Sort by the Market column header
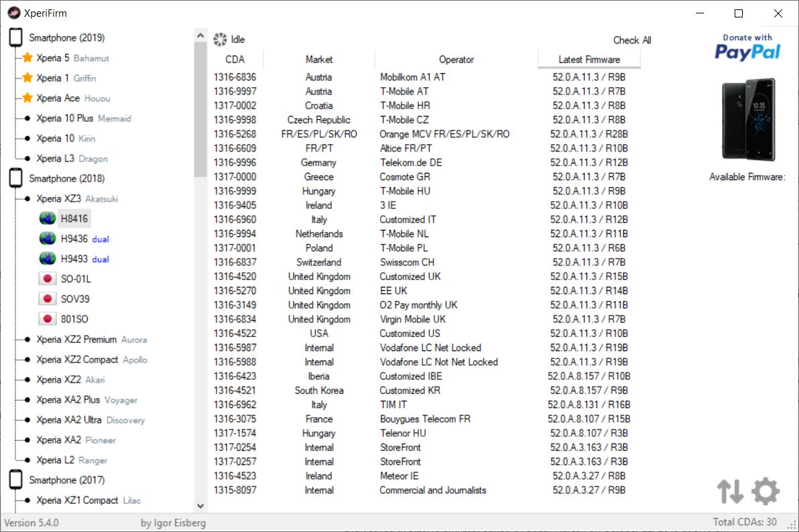The image size is (799, 532). tap(318, 60)
